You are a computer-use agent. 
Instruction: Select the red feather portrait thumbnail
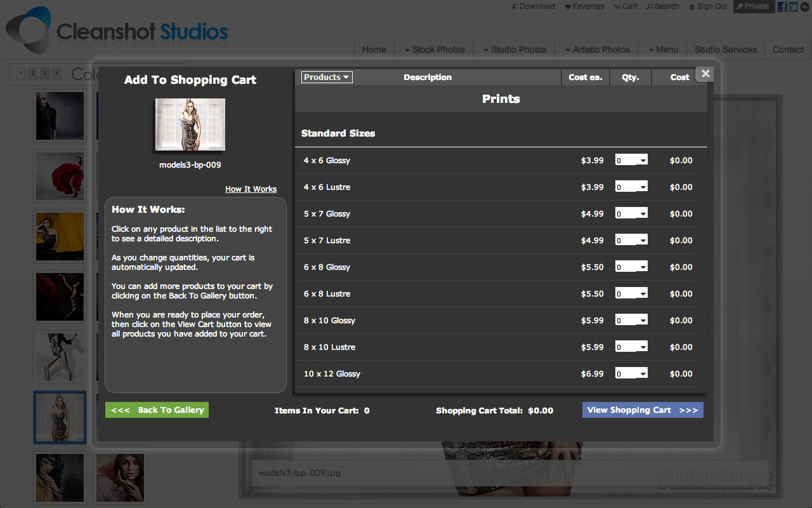pyautogui.click(x=120, y=478)
